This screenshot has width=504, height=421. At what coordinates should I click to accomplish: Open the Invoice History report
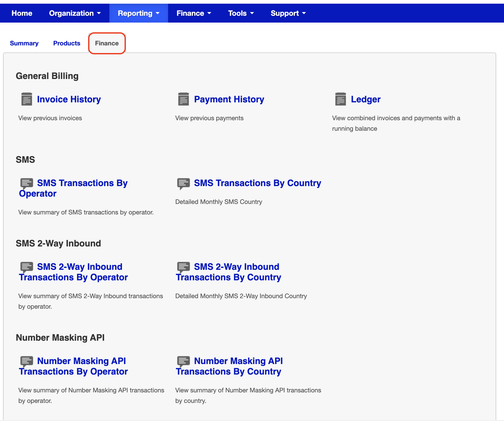pos(69,99)
